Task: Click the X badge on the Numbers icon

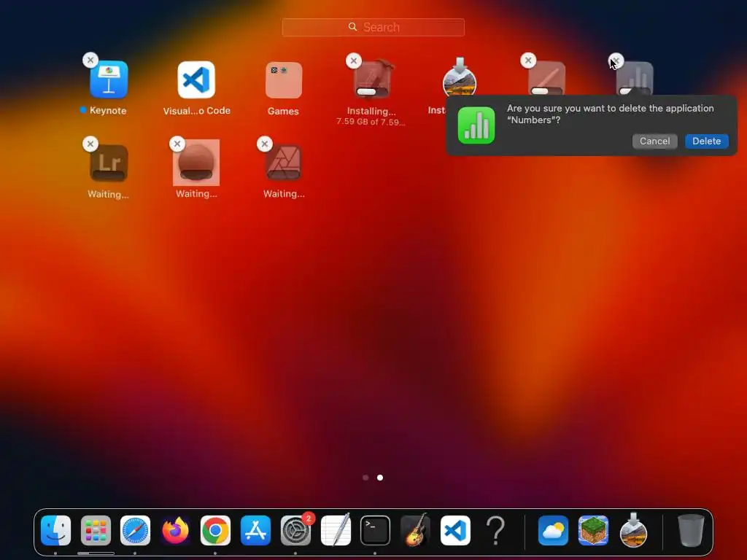Action: (x=616, y=61)
